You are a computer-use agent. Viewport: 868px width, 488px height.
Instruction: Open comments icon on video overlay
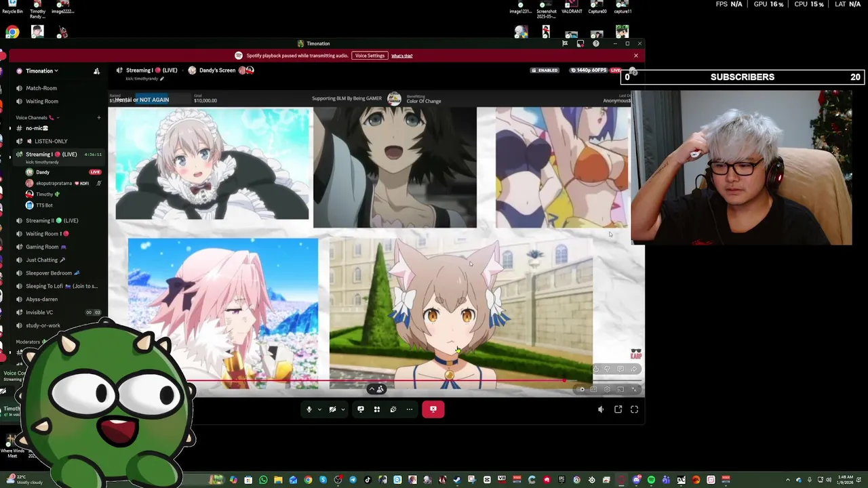click(x=620, y=369)
